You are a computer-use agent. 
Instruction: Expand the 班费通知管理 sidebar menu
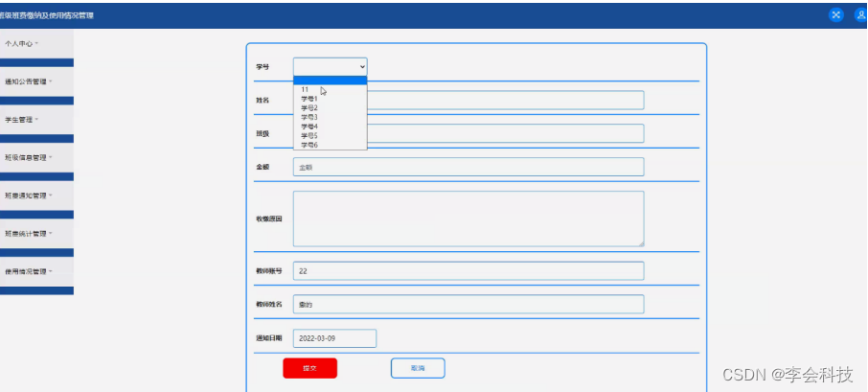pos(36,196)
